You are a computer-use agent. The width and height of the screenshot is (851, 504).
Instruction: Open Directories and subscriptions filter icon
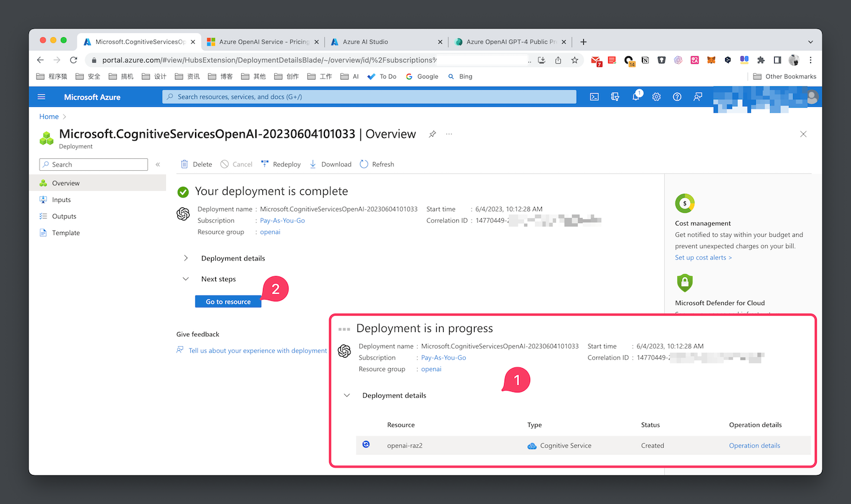pos(615,97)
